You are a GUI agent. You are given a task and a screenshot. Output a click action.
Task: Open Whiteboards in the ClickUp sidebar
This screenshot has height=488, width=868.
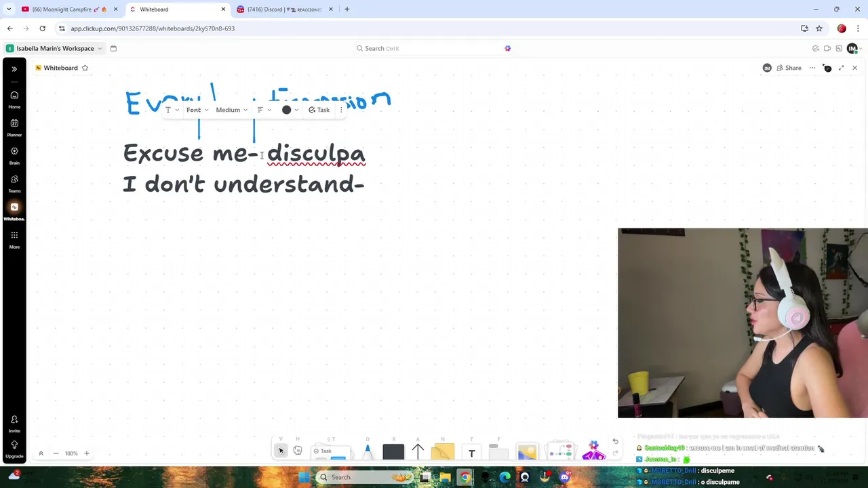[14, 211]
